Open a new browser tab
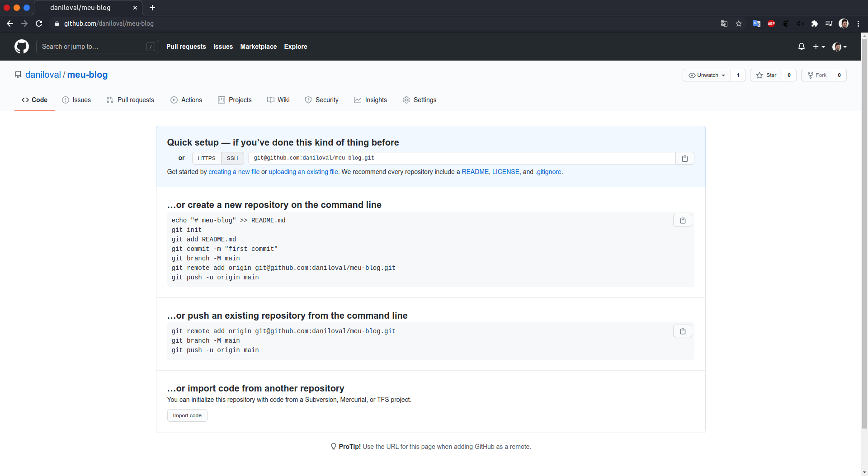This screenshot has height=476, width=868. click(x=152, y=8)
